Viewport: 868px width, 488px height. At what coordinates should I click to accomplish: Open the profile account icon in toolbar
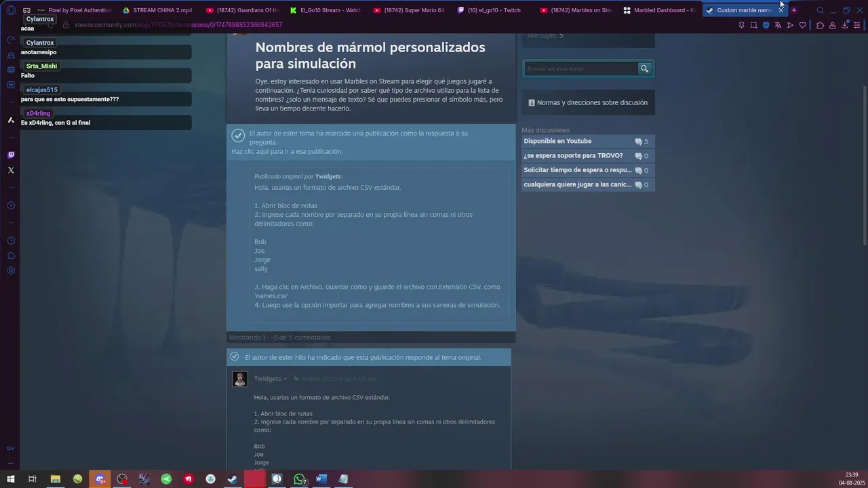point(833,25)
